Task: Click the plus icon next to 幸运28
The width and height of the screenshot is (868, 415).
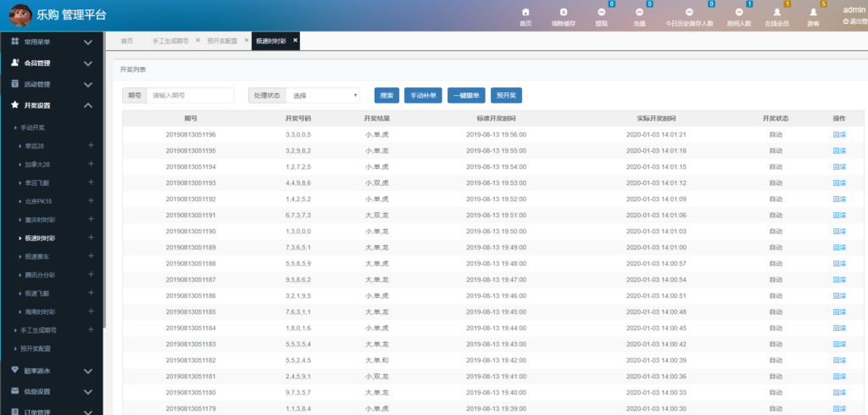Action: [91, 146]
